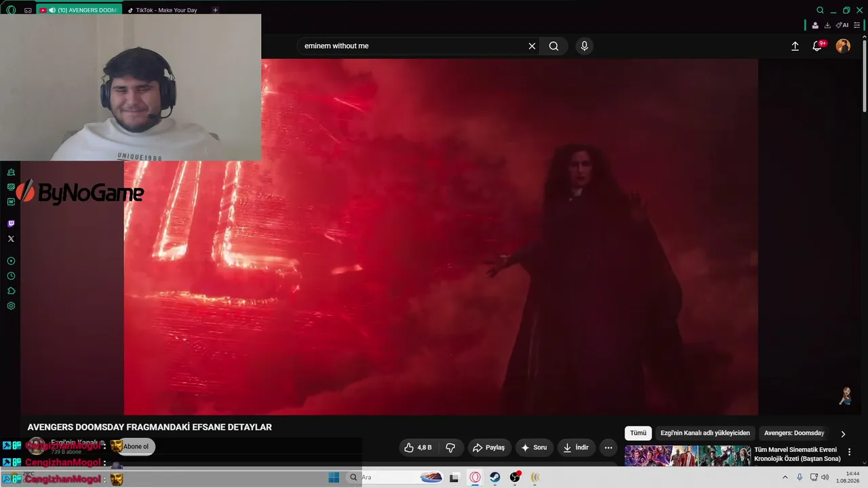Open the YouTube account avatar menu
Image resolution: width=868 pixels, height=488 pixels.
point(843,45)
